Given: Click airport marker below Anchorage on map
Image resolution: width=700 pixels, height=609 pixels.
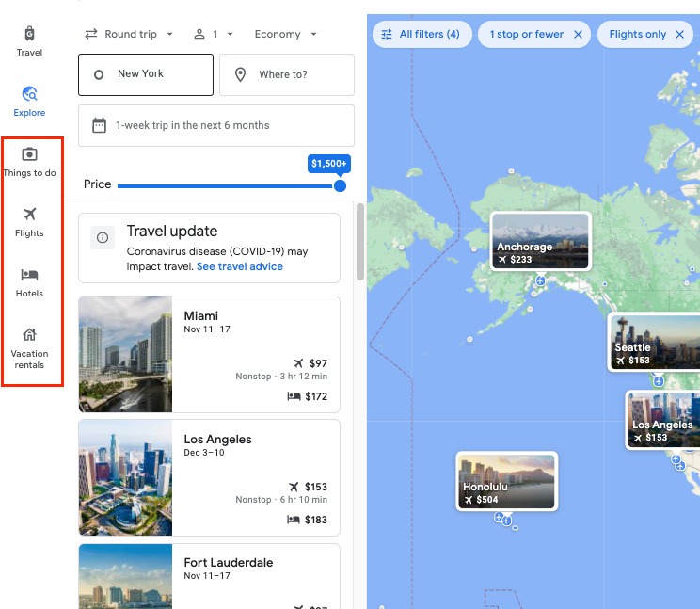Looking at the screenshot, I should [541, 280].
